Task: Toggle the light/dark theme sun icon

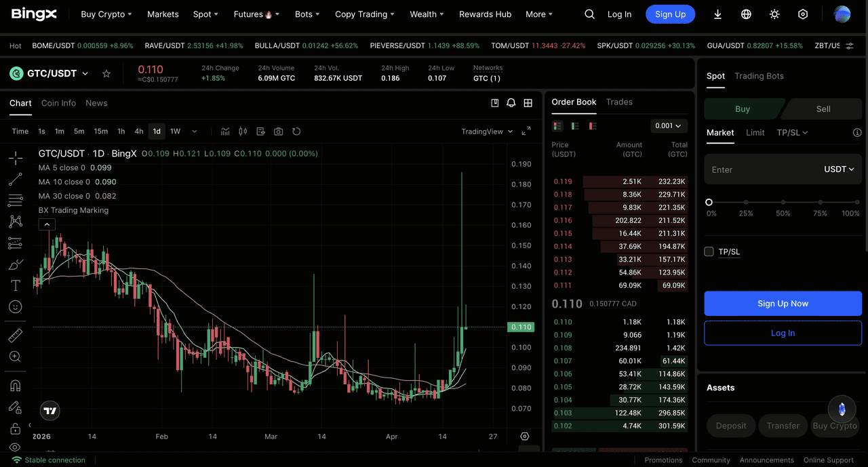Action: click(x=774, y=14)
